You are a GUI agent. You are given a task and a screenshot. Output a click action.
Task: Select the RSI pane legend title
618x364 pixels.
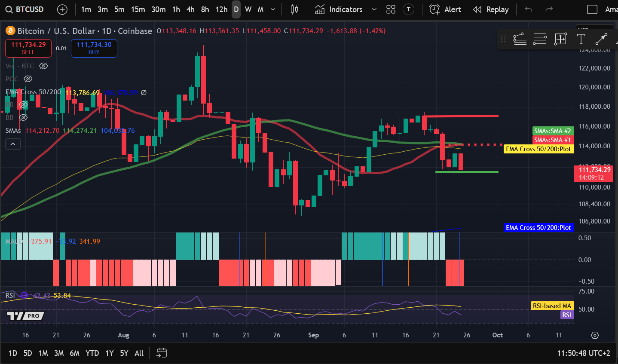pyautogui.click(x=10, y=295)
